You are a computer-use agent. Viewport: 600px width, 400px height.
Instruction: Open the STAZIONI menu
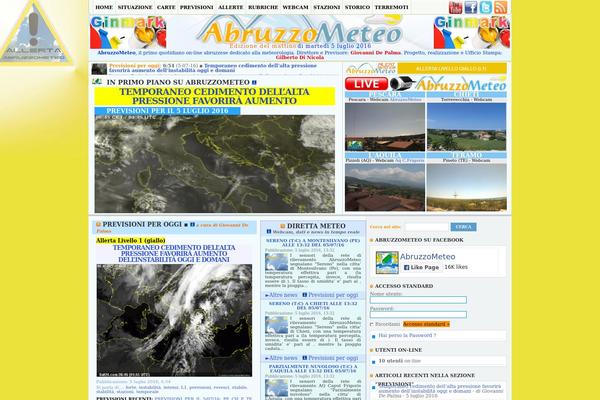[x=327, y=7]
